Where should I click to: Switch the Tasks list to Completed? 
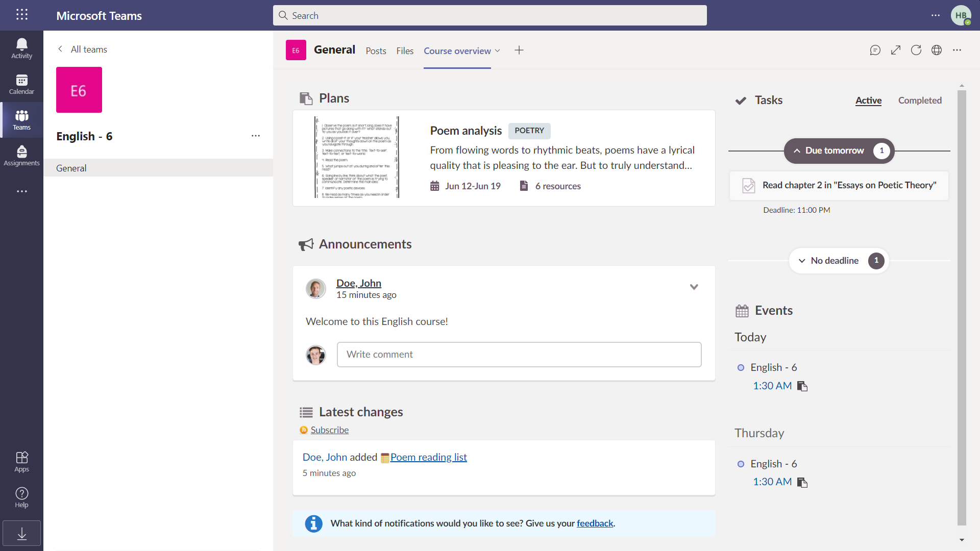pyautogui.click(x=920, y=101)
